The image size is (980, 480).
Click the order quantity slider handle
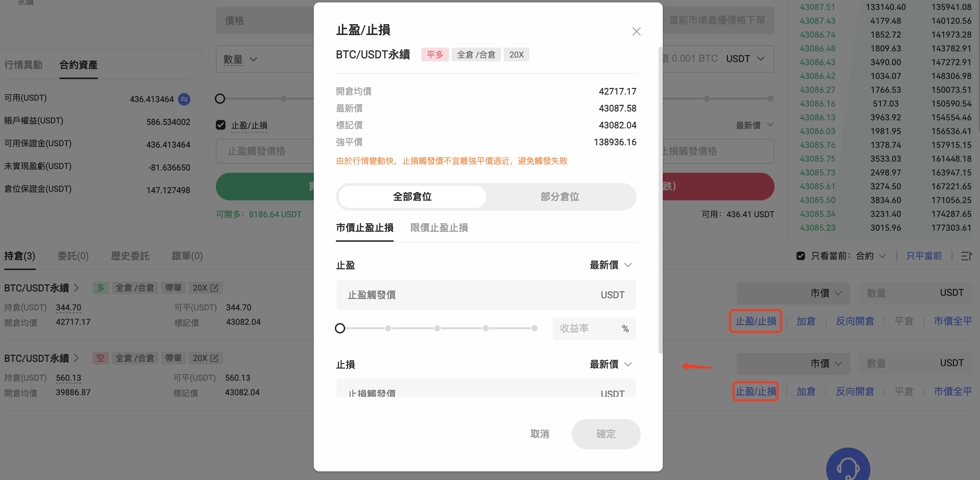click(220, 99)
